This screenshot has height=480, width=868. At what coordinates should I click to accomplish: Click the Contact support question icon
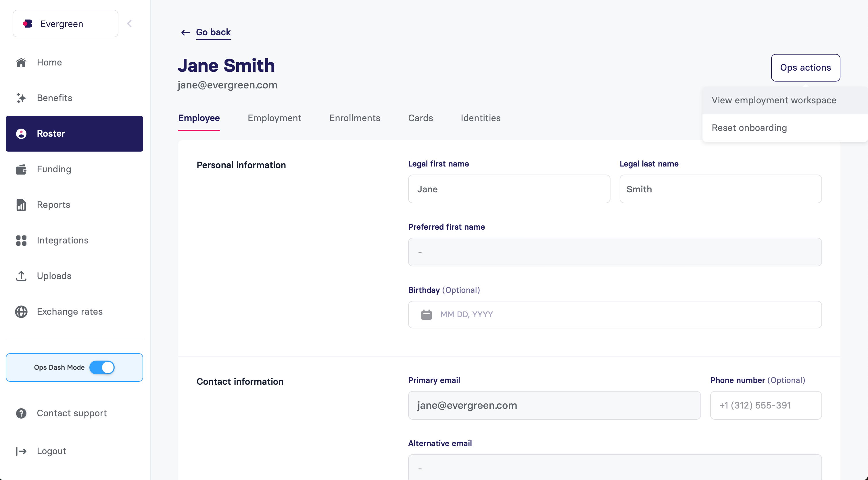[21, 413]
